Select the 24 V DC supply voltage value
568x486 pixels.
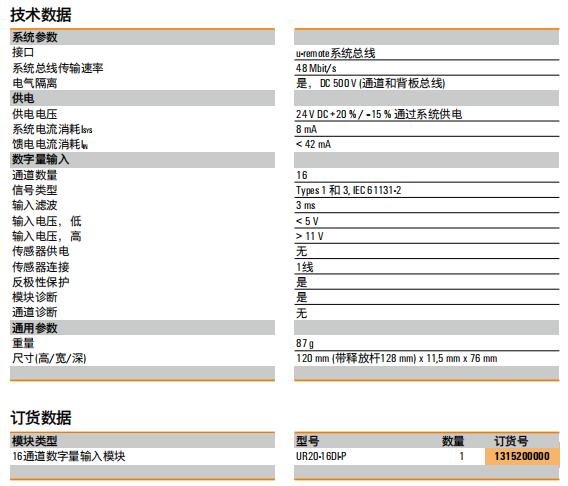tap(379, 114)
